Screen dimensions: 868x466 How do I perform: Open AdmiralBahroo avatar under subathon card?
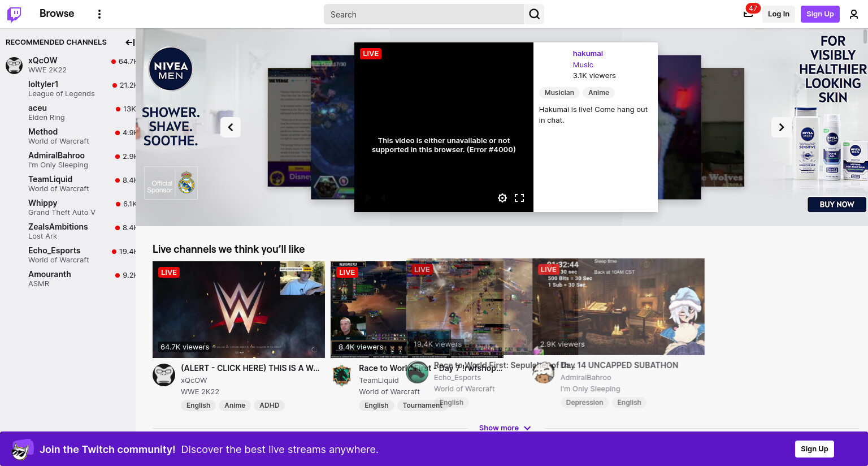tap(544, 372)
